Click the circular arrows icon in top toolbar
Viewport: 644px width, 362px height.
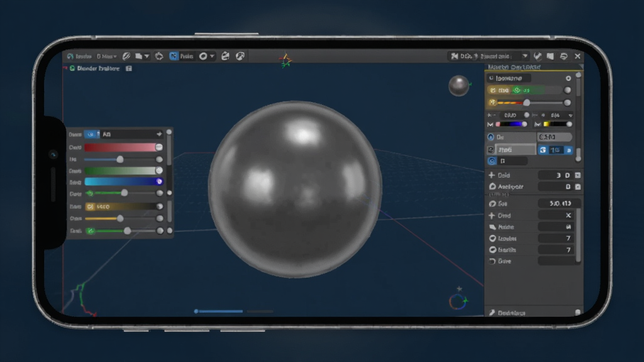(159, 56)
